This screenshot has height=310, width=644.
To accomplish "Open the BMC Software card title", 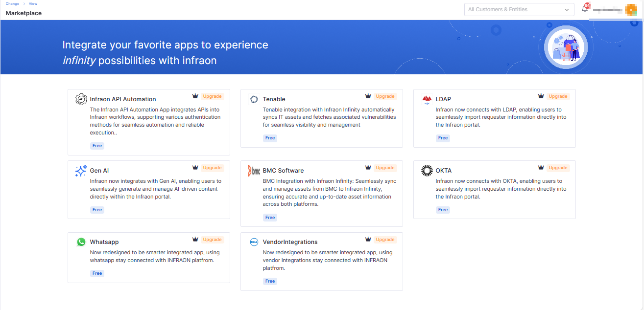I will click(283, 171).
